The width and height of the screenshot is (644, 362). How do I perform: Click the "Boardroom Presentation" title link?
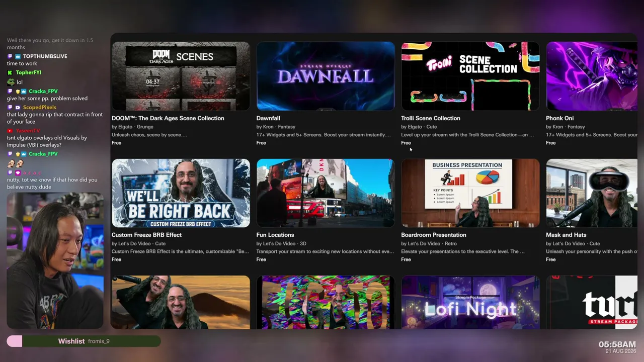point(434,235)
